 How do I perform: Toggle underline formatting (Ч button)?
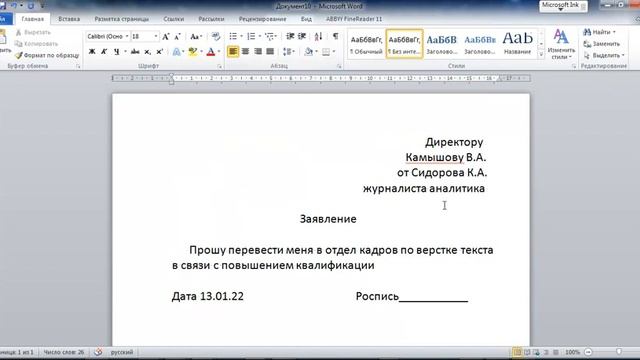coord(117,52)
